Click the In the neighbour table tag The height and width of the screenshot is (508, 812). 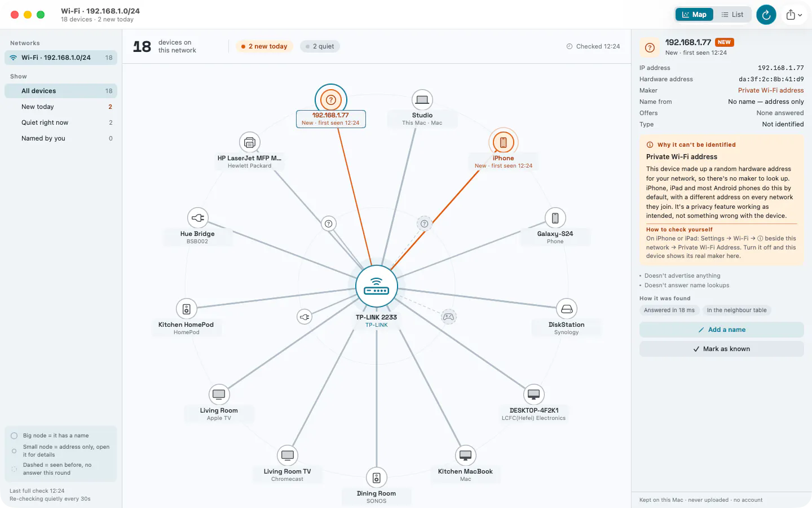pyautogui.click(x=736, y=310)
